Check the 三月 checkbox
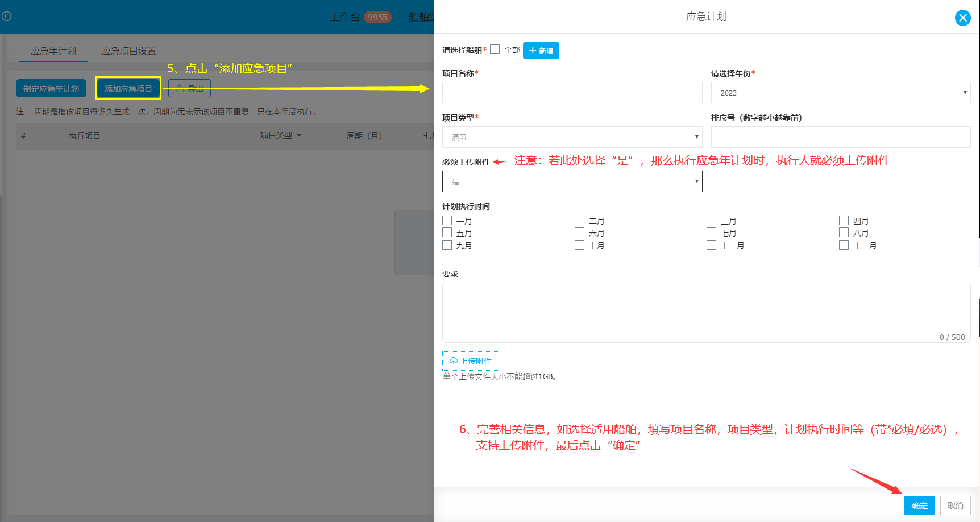Screen dimensions: 980x522 [712, 221]
